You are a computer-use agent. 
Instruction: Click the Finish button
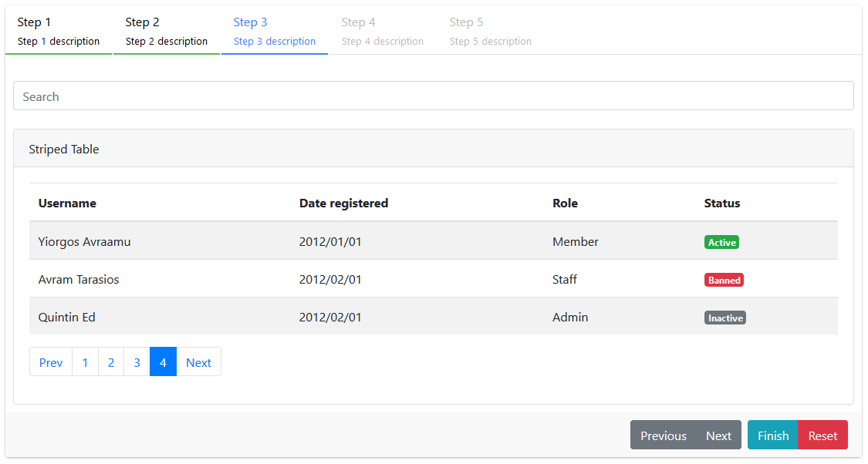pos(773,435)
